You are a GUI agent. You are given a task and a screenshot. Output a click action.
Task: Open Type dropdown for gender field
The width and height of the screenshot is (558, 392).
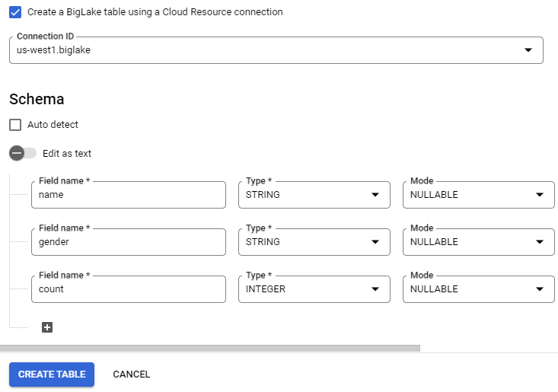(x=314, y=242)
